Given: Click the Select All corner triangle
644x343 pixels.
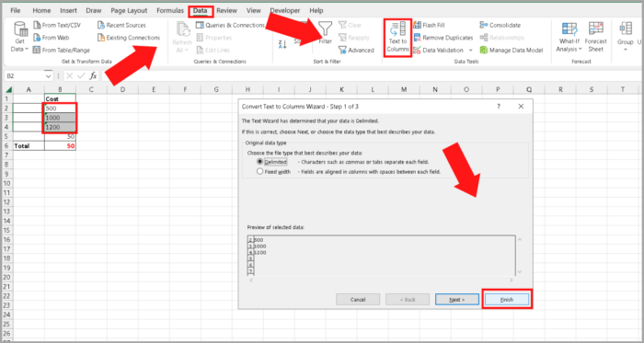Looking at the screenshot, I should [x=8, y=89].
